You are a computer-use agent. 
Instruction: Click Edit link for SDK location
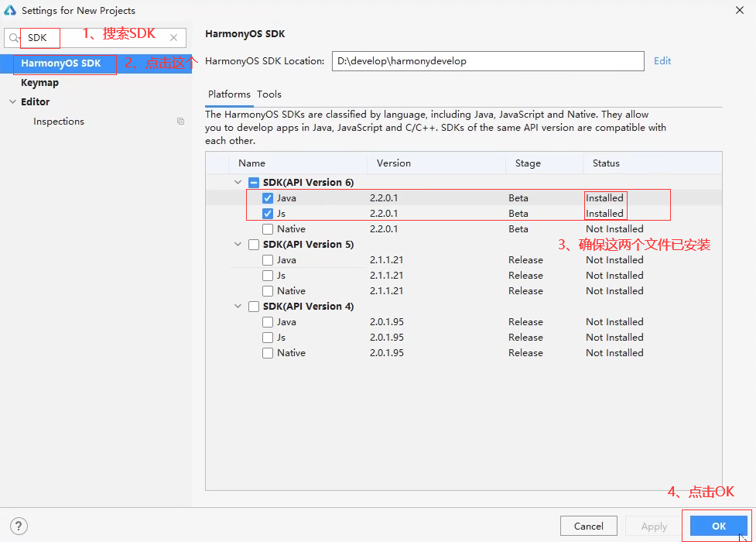click(x=662, y=61)
